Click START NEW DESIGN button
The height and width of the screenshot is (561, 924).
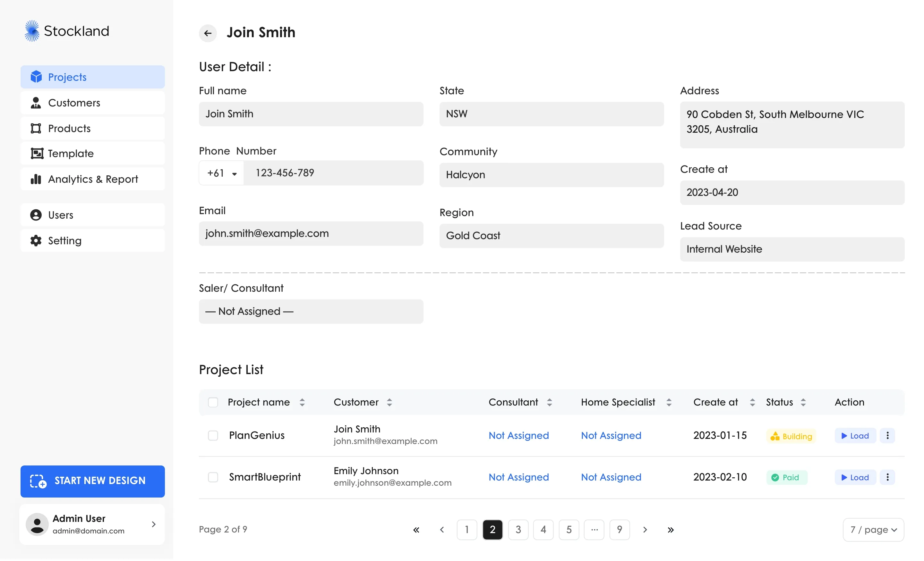[x=93, y=481]
